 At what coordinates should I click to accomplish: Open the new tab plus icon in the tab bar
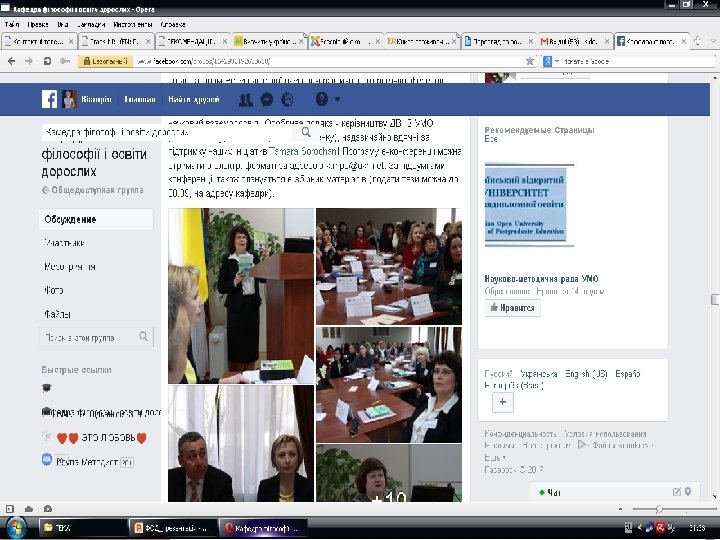click(698, 41)
